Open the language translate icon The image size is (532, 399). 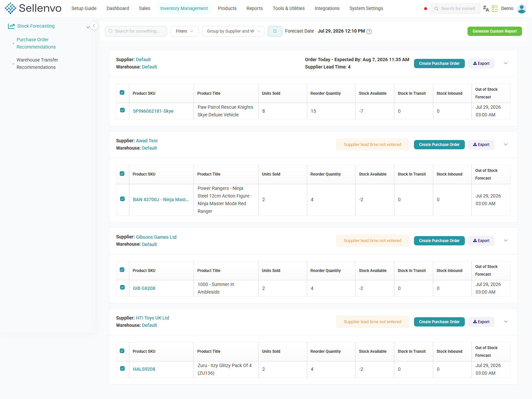point(486,9)
